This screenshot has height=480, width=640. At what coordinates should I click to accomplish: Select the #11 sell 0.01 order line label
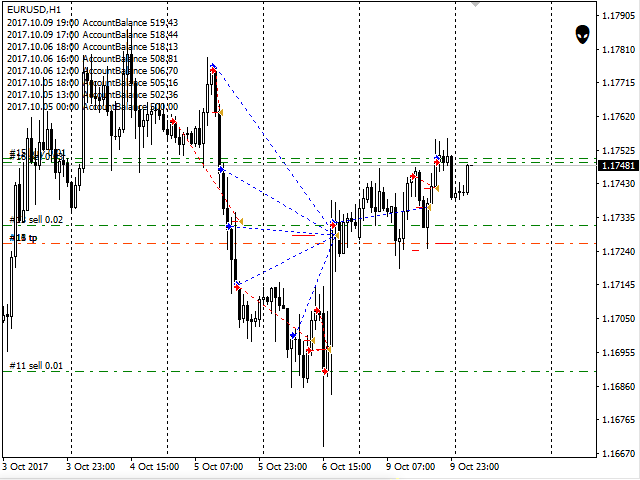[x=36, y=366]
